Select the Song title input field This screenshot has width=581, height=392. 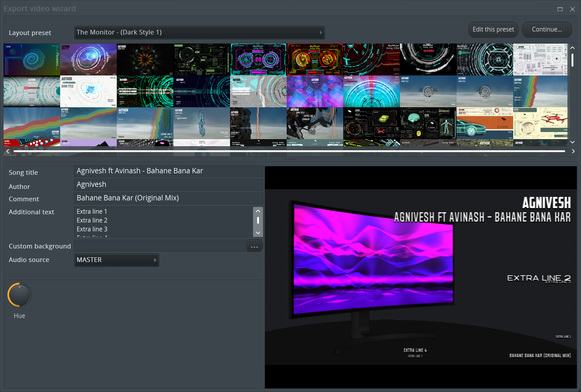coord(168,171)
